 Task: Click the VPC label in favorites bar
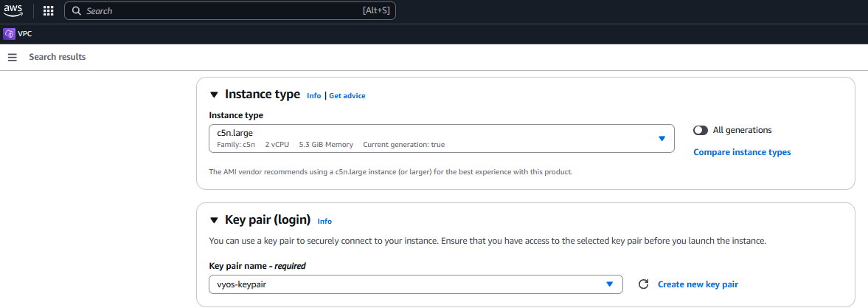click(x=25, y=34)
